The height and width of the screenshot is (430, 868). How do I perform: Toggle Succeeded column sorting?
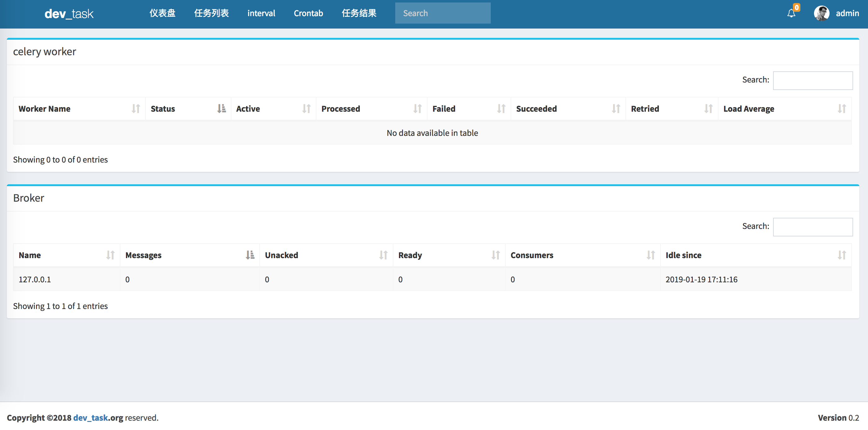[x=616, y=109]
